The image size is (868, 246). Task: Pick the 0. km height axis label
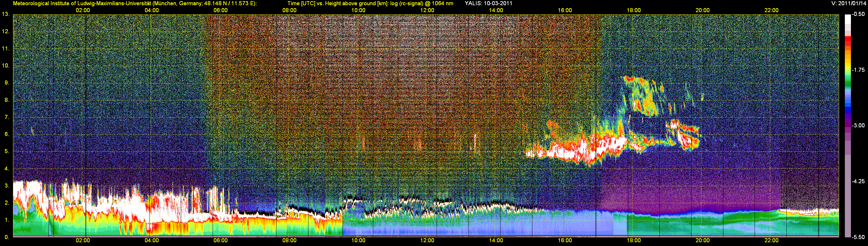click(7, 237)
